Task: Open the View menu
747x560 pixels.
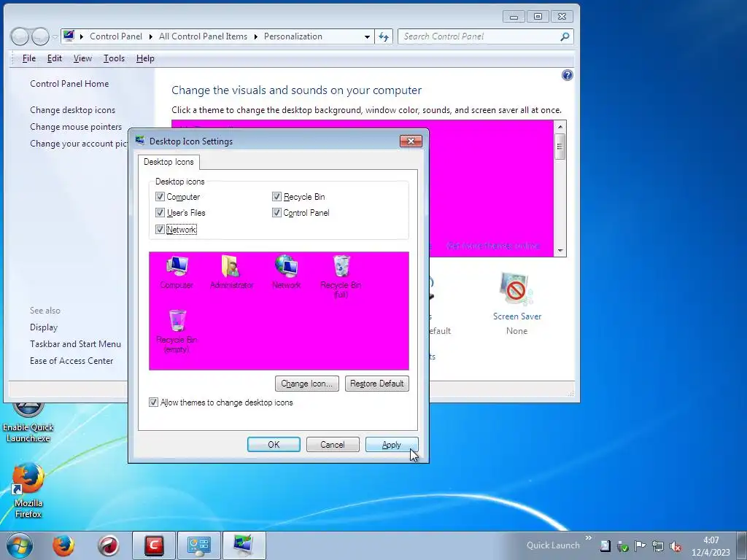Action: (x=82, y=58)
